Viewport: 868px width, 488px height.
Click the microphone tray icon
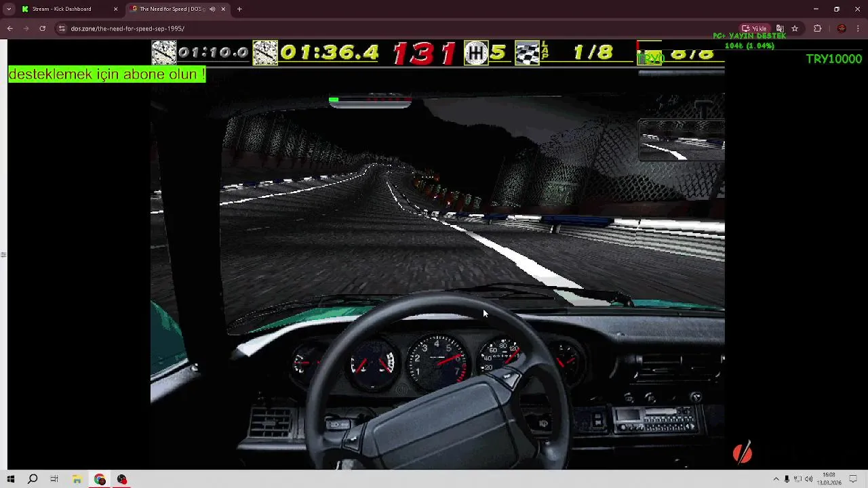pyautogui.click(x=787, y=479)
